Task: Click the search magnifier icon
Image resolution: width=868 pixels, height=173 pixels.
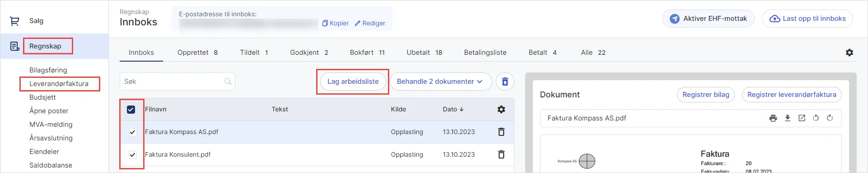Action: coord(228,82)
